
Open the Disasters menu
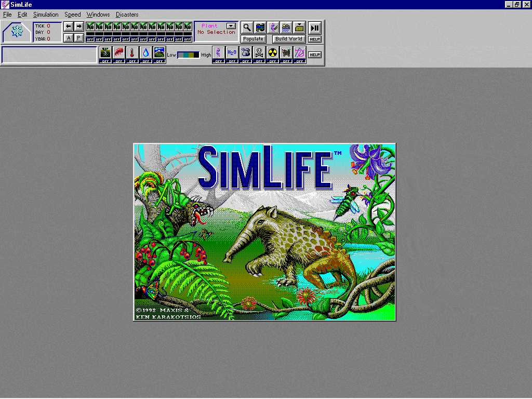(x=127, y=15)
